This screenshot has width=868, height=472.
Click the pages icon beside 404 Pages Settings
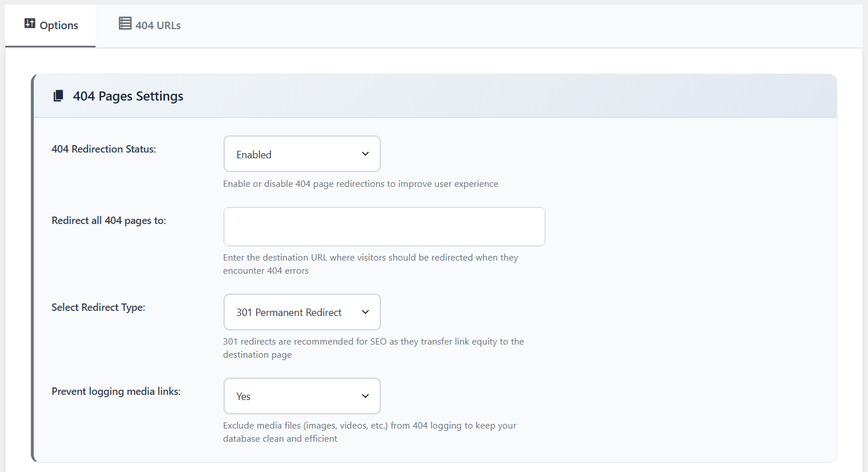58,96
